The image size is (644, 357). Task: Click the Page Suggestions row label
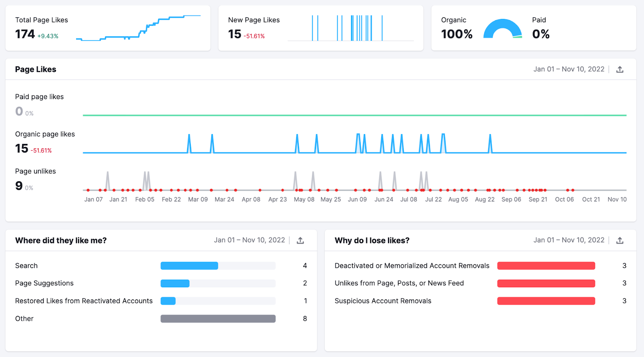point(44,283)
